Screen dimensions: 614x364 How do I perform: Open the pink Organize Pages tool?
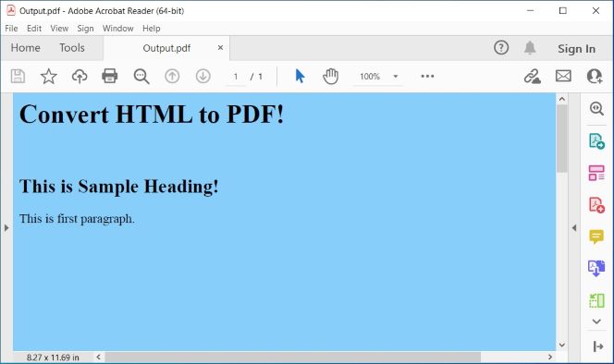[596, 173]
